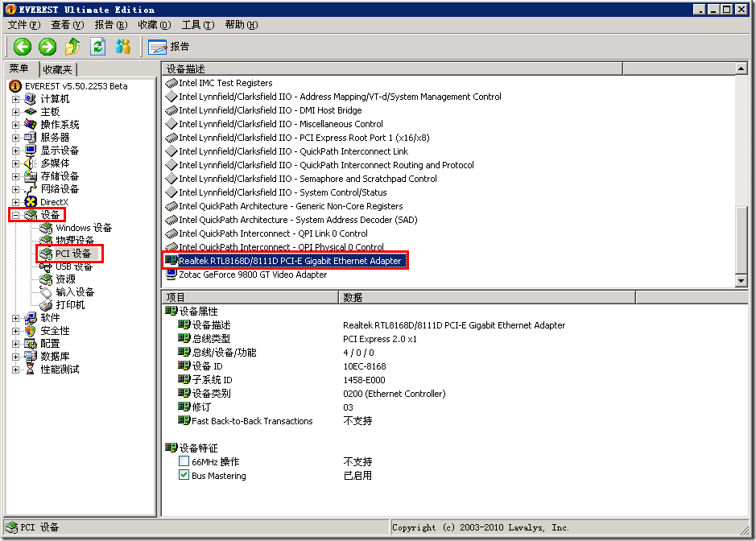
Task: Open the 报告(R) menu
Action: (x=111, y=25)
